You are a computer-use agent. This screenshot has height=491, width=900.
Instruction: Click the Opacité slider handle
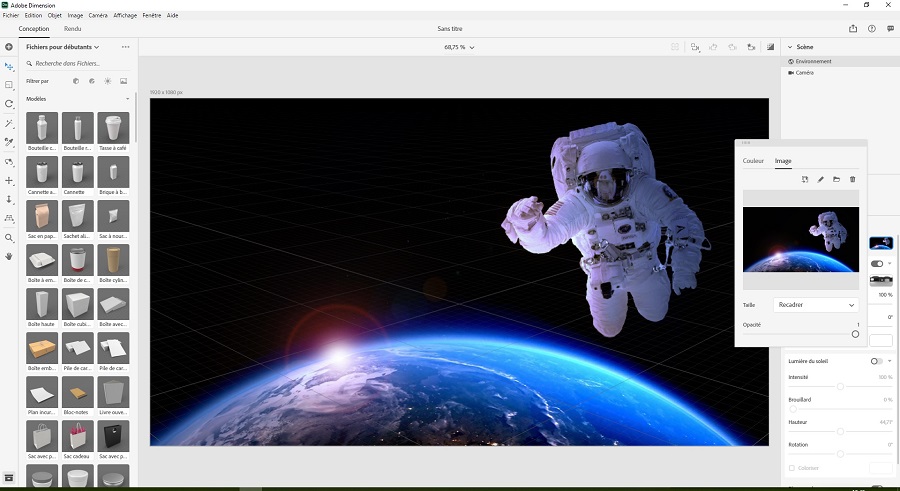click(x=855, y=334)
